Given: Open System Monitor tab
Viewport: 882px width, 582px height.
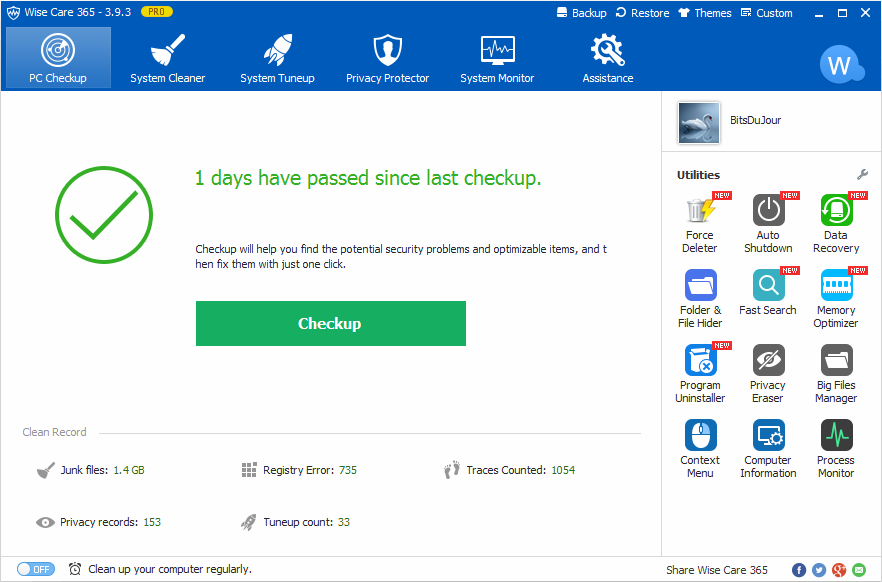Looking at the screenshot, I should pos(497,57).
